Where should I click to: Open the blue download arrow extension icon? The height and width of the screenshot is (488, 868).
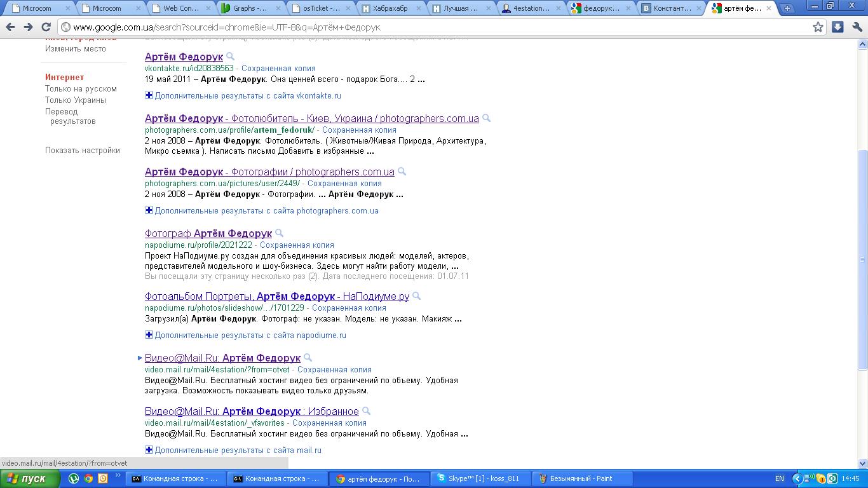point(837,27)
